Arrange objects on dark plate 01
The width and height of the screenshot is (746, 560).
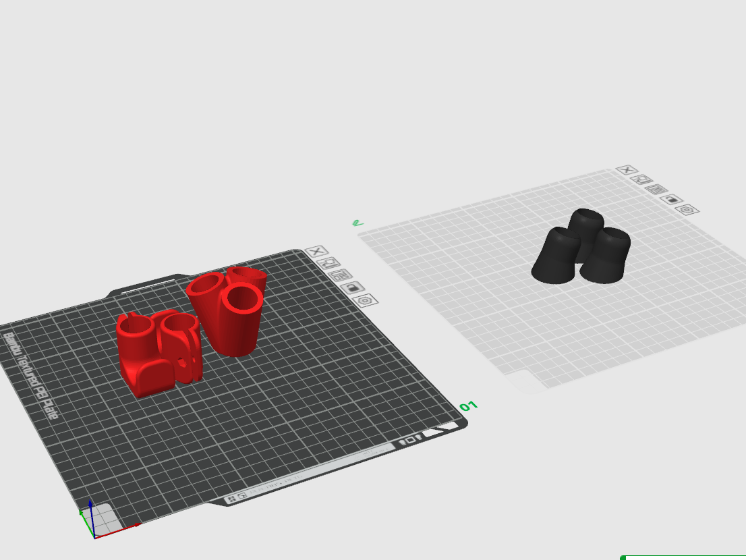(341, 275)
